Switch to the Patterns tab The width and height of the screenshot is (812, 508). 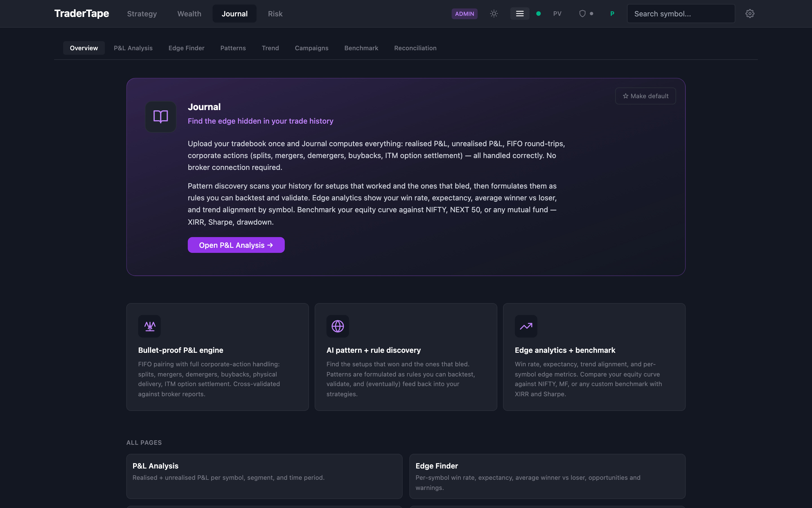233,48
